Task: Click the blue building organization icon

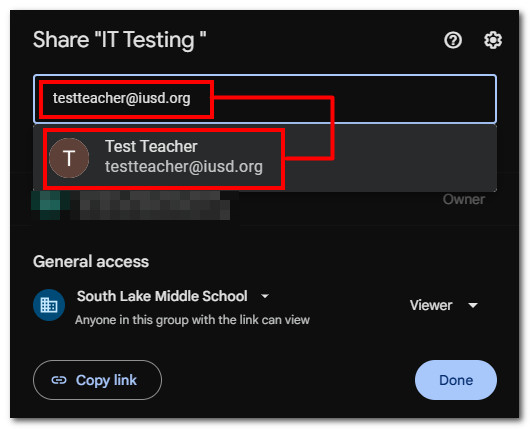Action: [49, 305]
